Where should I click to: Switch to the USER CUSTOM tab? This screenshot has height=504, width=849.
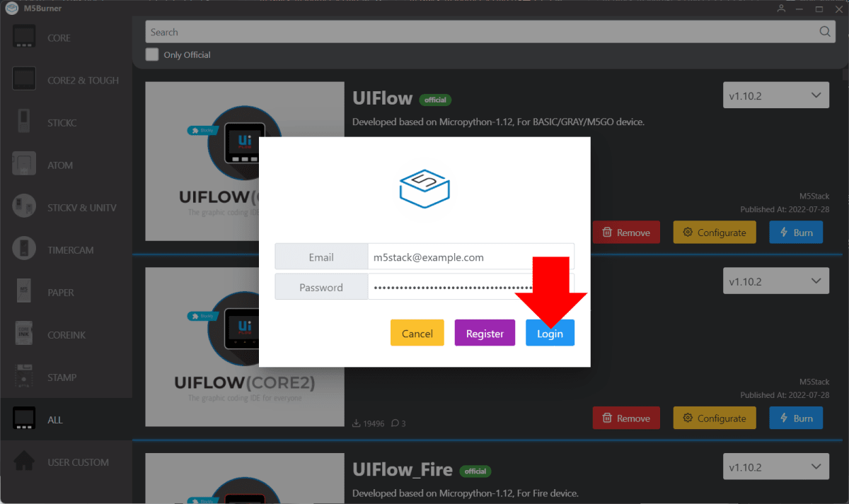78,462
